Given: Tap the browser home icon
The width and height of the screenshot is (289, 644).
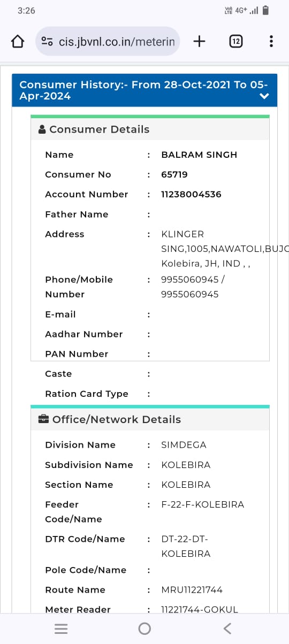Looking at the screenshot, I should pos(18,41).
